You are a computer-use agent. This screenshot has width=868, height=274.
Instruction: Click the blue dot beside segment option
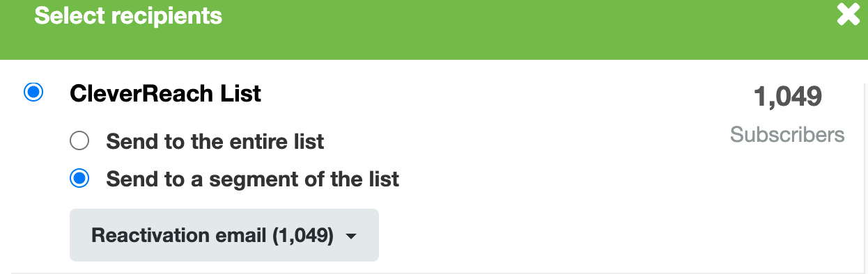[x=79, y=179]
